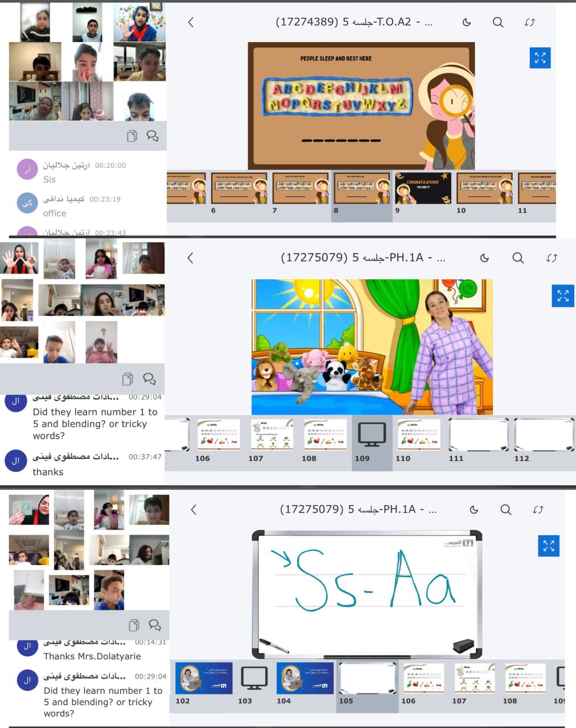
Task: Select the Congratulations slide thumbnail 9
Action: [x=423, y=188]
